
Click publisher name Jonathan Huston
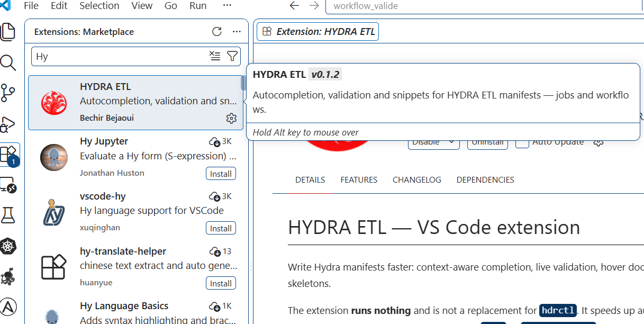coord(112,173)
